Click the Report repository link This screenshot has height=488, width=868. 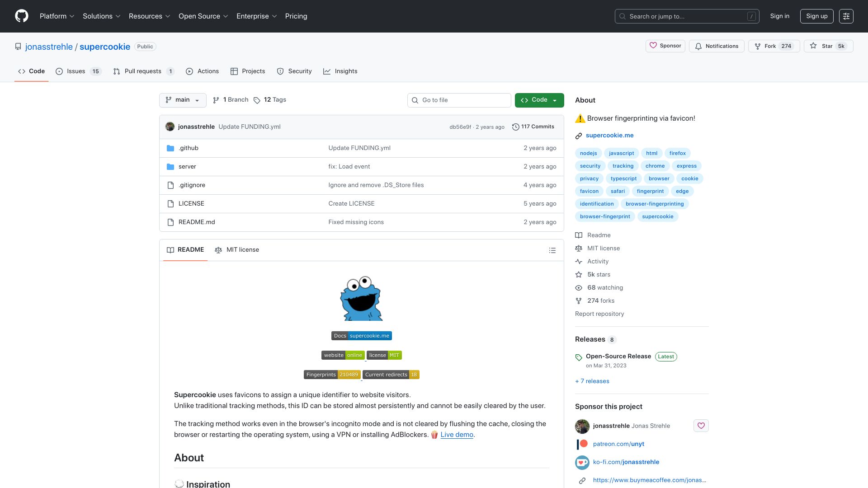click(x=599, y=314)
